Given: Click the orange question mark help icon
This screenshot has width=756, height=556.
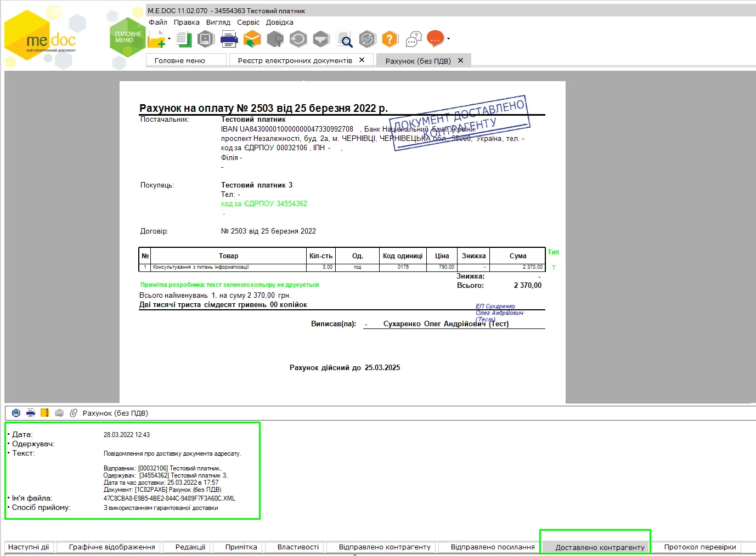Looking at the screenshot, I should coord(390,39).
